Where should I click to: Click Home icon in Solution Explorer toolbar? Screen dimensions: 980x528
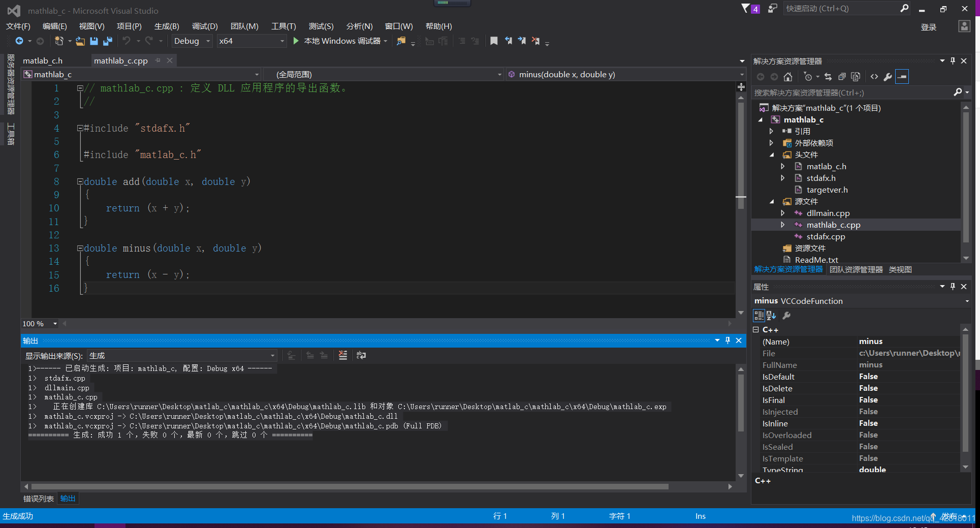point(788,77)
